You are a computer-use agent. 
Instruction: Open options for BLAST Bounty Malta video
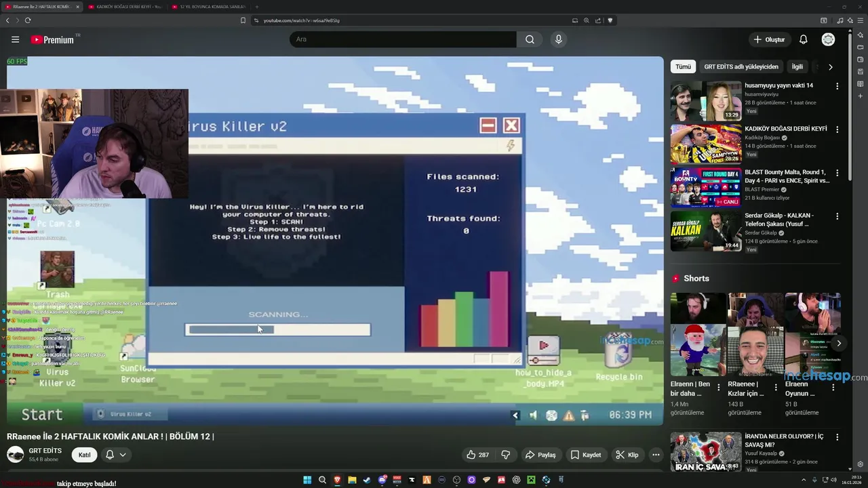[x=837, y=173]
